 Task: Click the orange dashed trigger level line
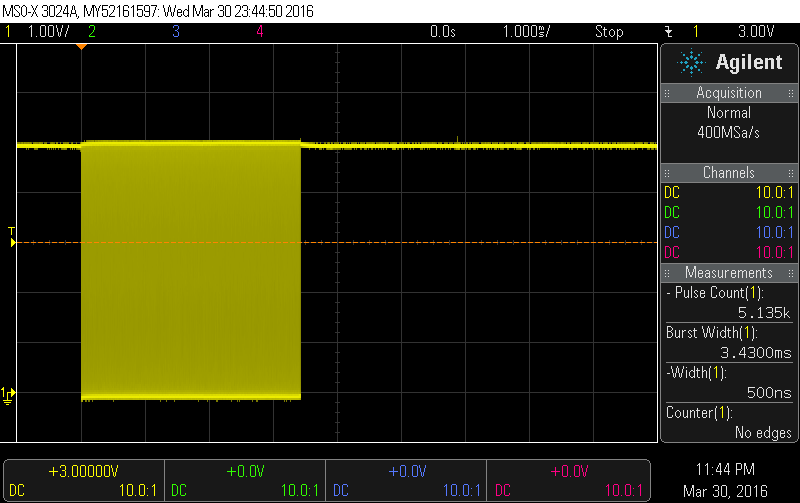tap(400, 242)
